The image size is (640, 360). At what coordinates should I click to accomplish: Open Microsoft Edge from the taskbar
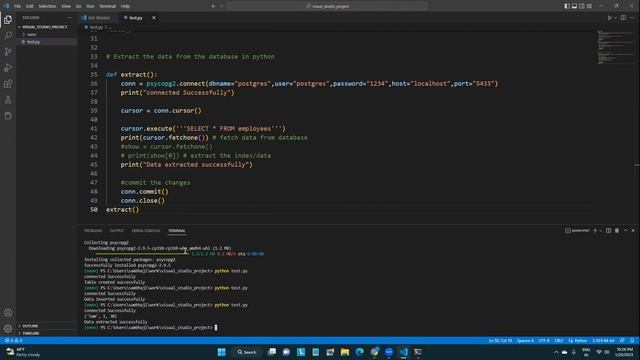pos(360,352)
